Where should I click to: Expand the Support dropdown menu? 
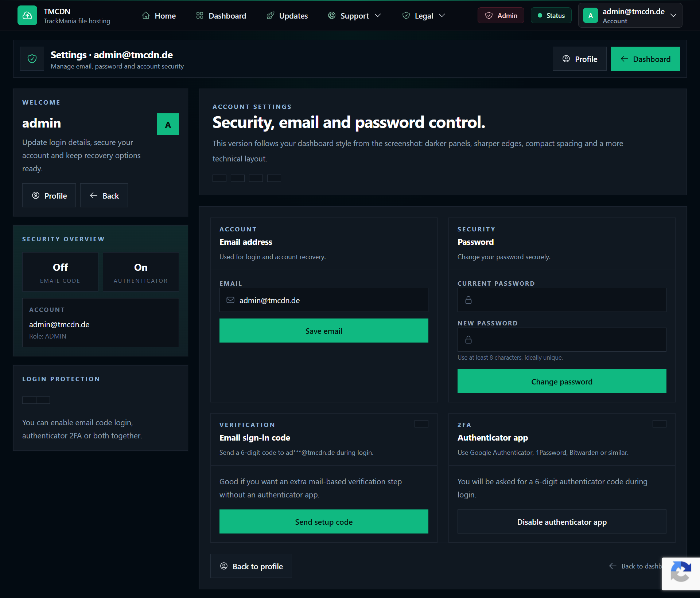coord(354,16)
